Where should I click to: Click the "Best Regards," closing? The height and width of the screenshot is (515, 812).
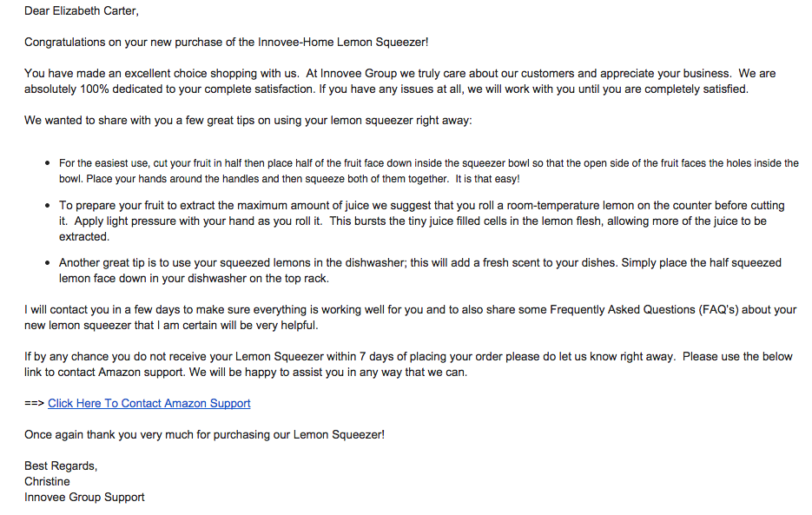[x=61, y=465]
